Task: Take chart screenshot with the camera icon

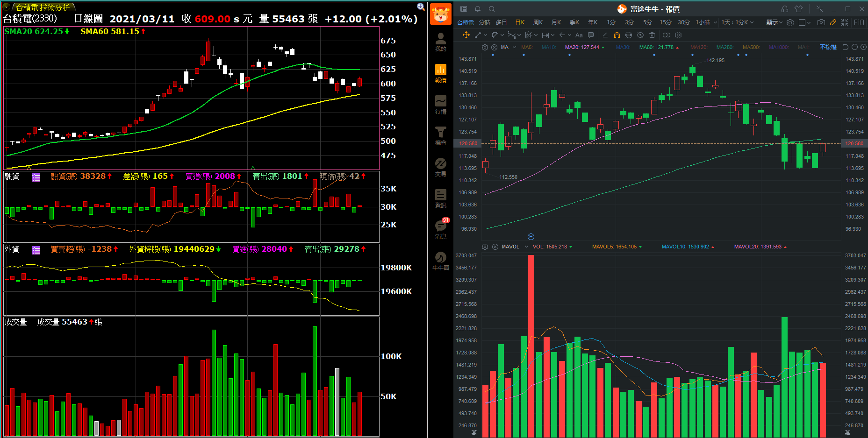Action: (821, 22)
